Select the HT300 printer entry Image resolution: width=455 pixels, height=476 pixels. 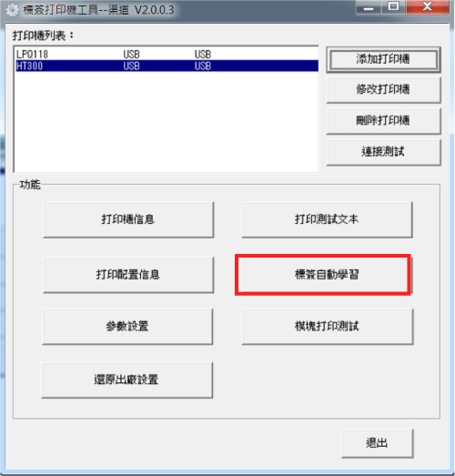167,66
